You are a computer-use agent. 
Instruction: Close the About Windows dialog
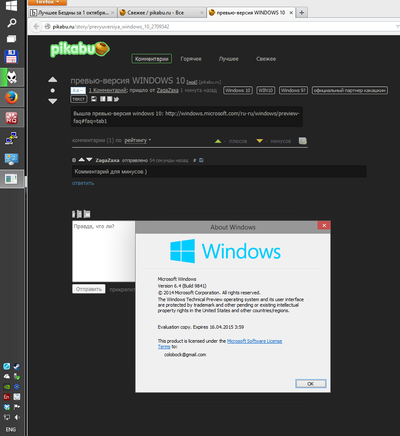click(324, 226)
